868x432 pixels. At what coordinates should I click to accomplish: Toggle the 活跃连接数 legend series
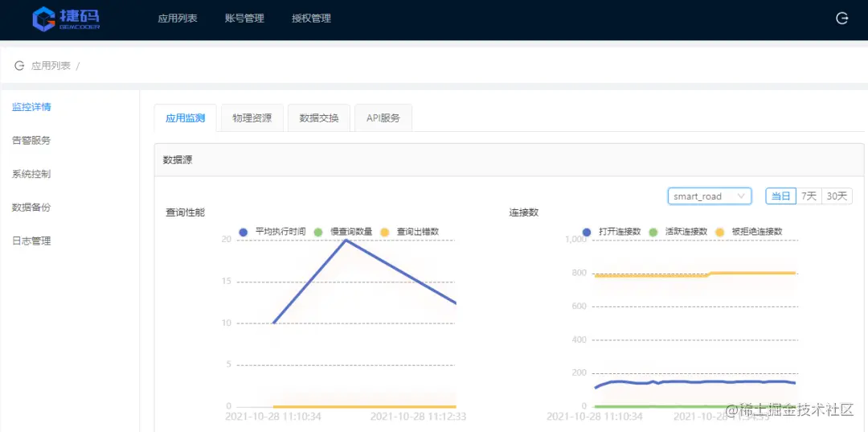click(678, 232)
